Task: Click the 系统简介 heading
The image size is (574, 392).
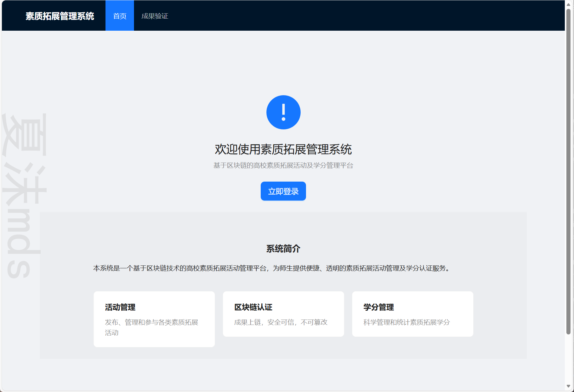Action: (x=283, y=249)
